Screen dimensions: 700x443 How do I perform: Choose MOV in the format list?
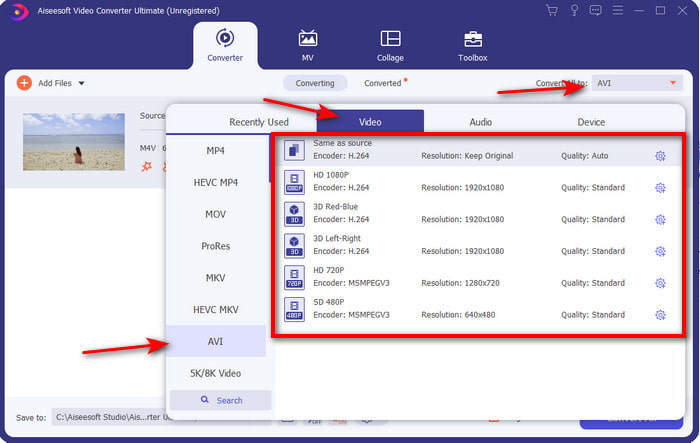coord(216,214)
